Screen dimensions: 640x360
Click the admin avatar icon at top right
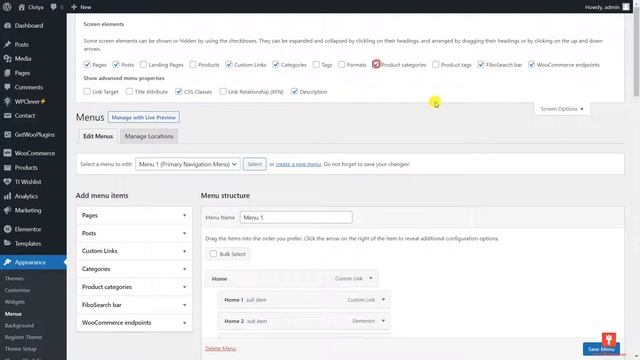click(626, 7)
